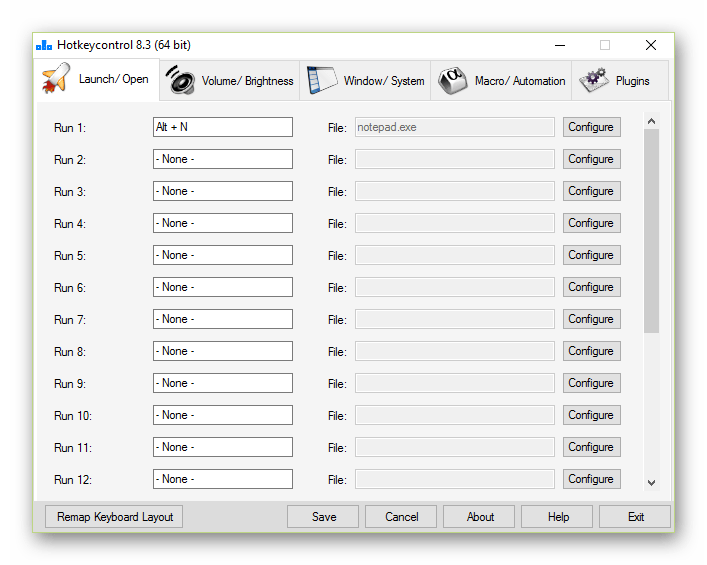Click the Run 11 hotkey field
The height and width of the screenshot is (565, 707).
pyautogui.click(x=223, y=447)
